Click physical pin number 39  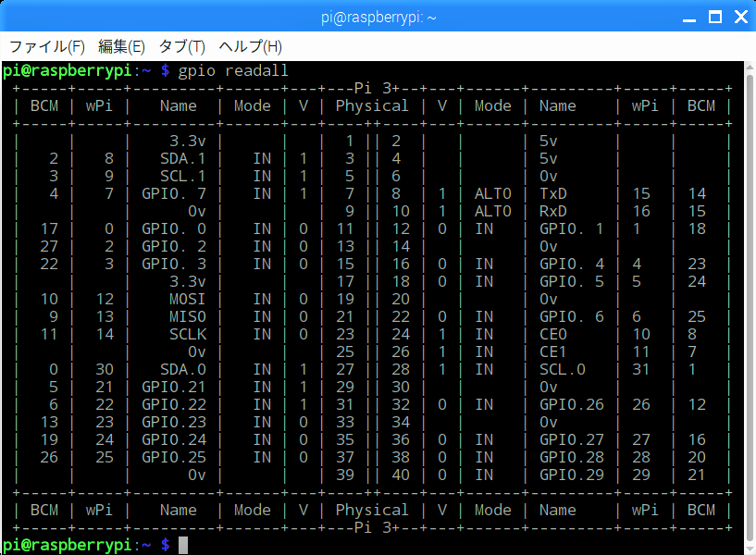point(345,475)
